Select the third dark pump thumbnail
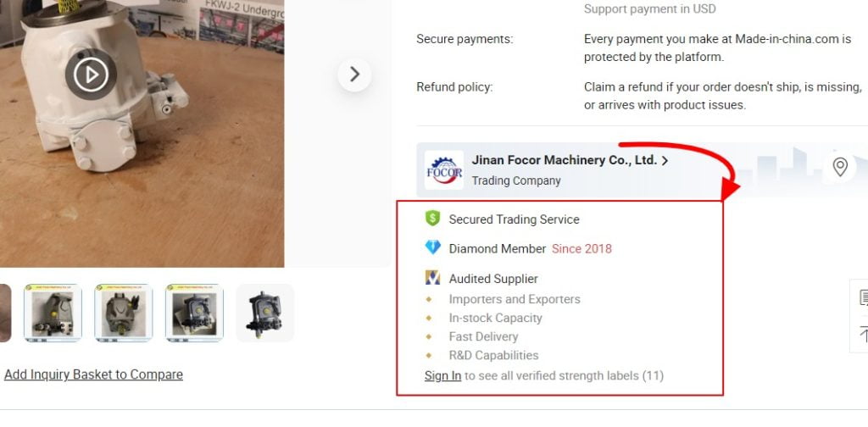The image size is (868, 427). click(x=194, y=313)
